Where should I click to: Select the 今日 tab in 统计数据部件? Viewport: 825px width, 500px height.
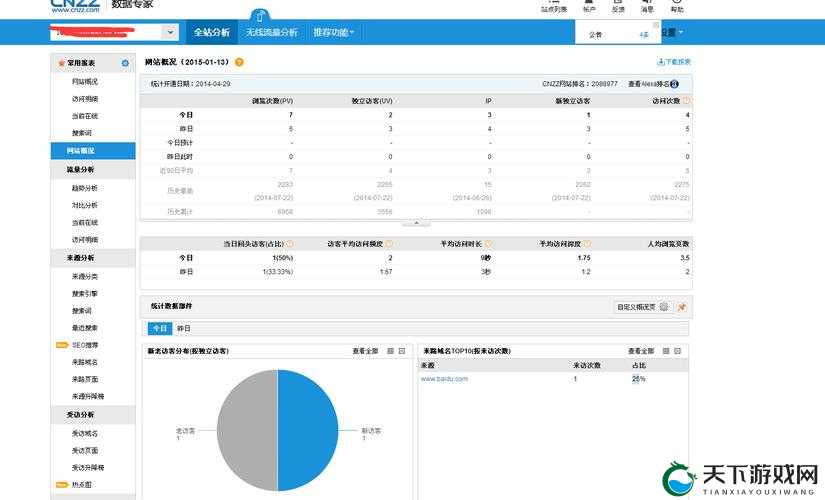pyautogui.click(x=160, y=328)
